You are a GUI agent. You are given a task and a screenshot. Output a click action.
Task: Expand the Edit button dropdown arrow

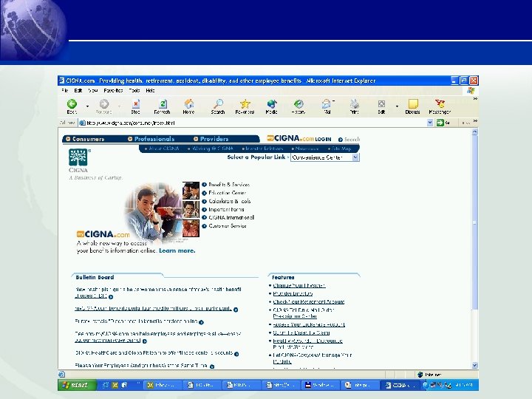point(397,106)
